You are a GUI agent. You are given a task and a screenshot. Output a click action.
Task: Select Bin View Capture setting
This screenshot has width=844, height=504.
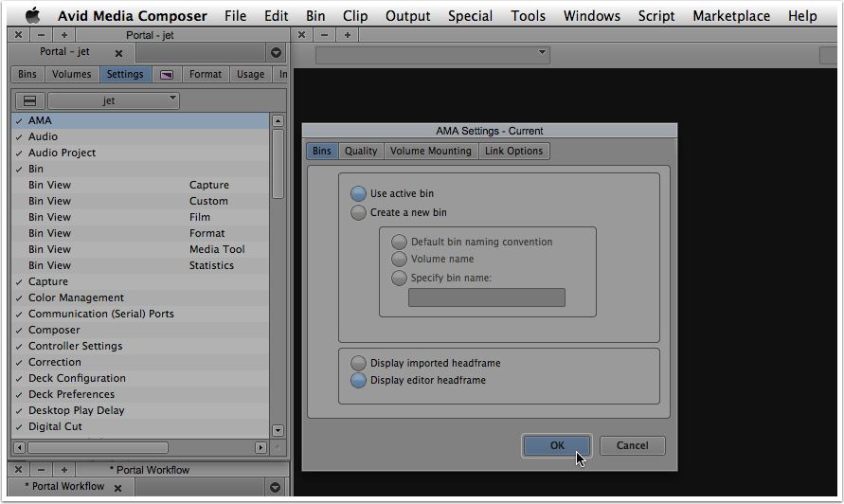coord(140,186)
